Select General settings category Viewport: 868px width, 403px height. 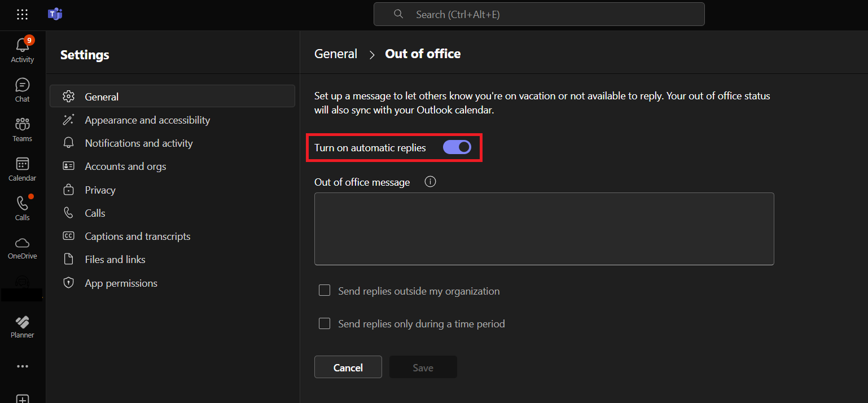[172, 97]
